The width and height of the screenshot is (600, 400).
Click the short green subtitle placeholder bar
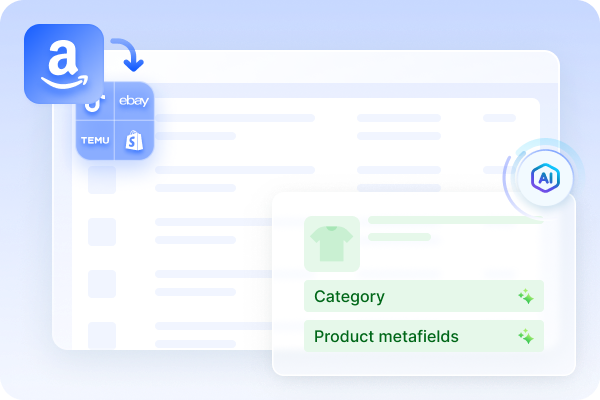click(x=399, y=237)
